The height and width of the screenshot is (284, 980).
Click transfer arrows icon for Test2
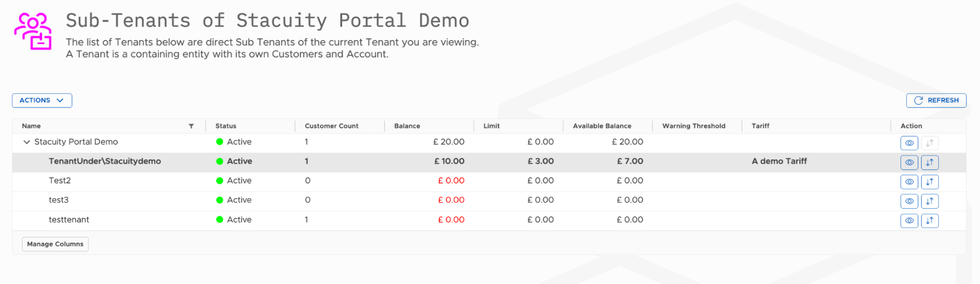pos(930,182)
